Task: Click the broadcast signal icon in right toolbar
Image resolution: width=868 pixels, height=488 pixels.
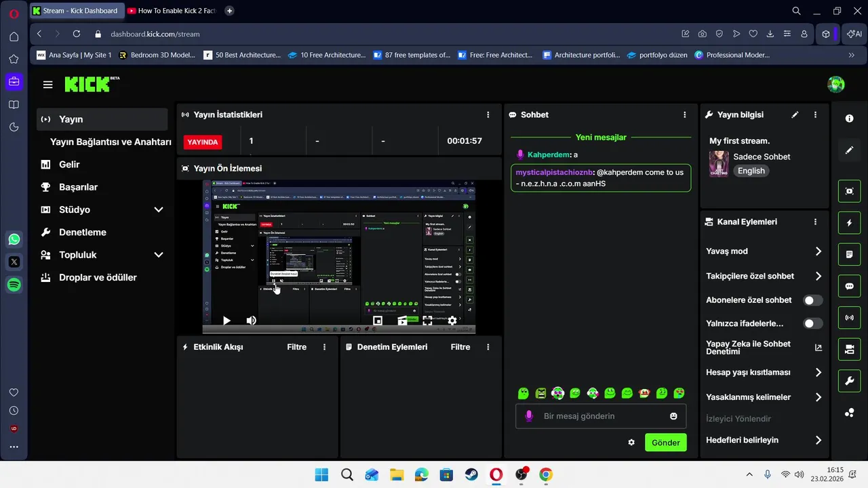Action: [849, 317]
